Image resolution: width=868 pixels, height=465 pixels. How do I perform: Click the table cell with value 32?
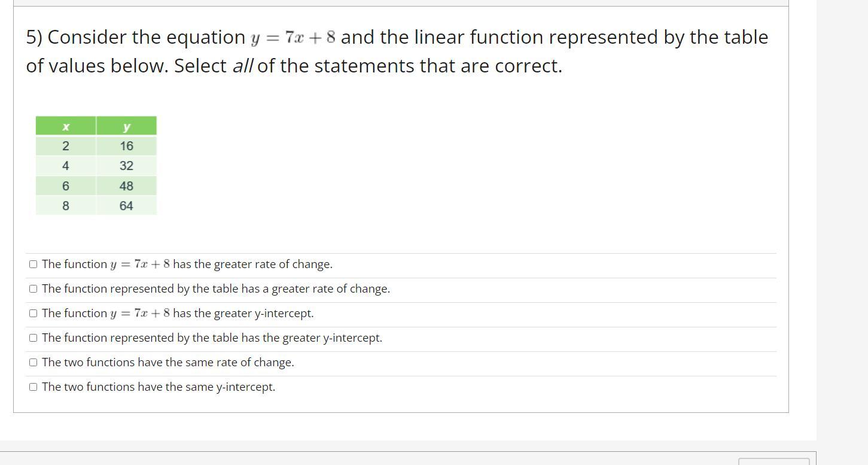click(x=126, y=166)
